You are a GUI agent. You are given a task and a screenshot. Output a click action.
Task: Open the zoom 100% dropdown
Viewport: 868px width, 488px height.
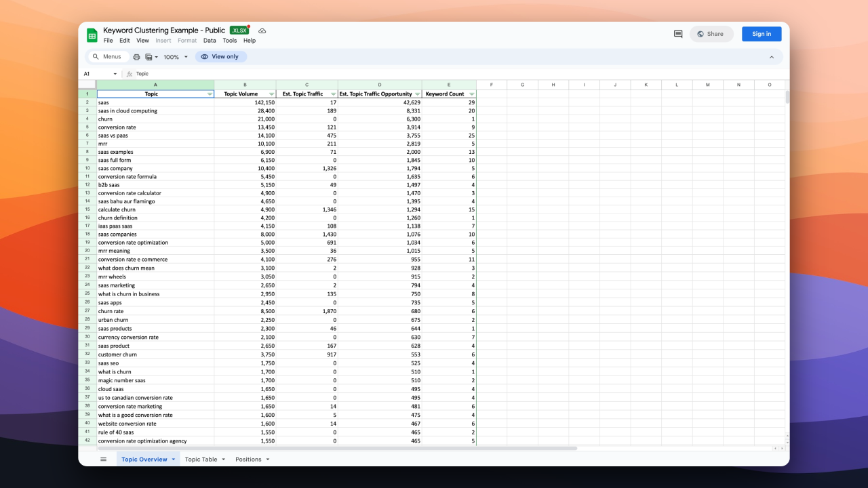pyautogui.click(x=176, y=57)
